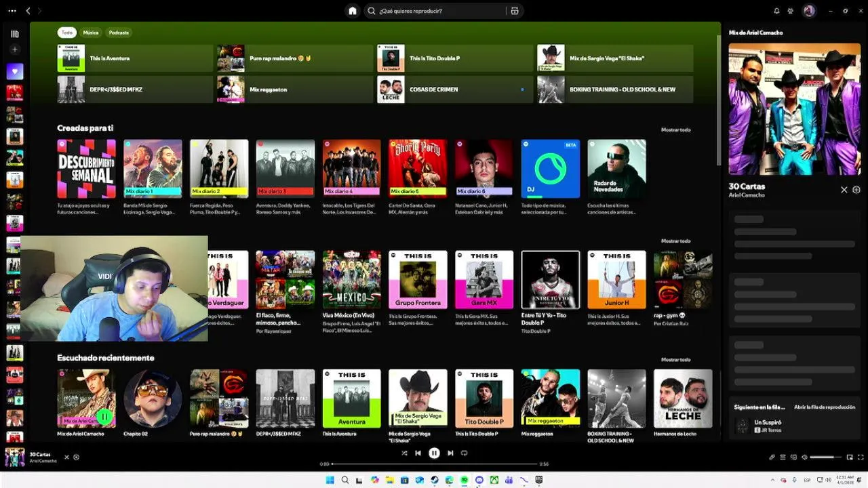Viewport: 868px width, 488px height.
Task: Navigate back with the left arrow
Action: click(28, 11)
